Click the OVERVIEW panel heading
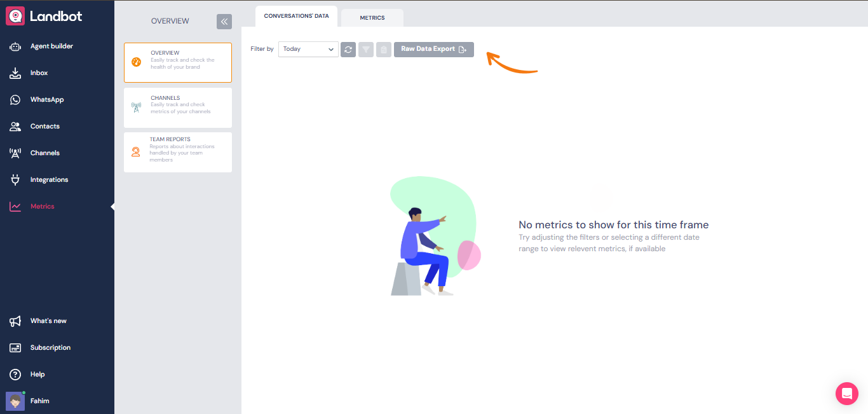Screen dimensions: 868x414 click(170, 21)
